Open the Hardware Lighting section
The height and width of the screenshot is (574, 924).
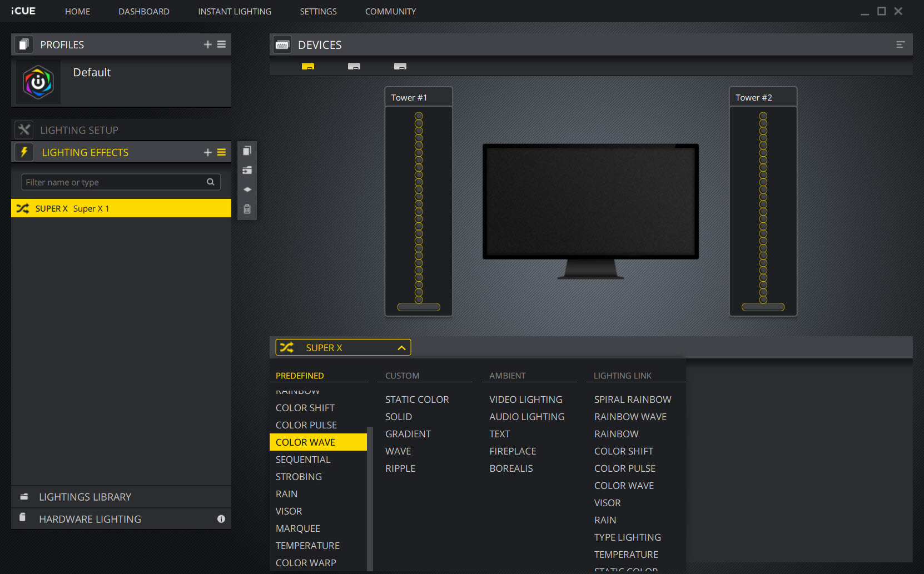[x=121, y=519]
